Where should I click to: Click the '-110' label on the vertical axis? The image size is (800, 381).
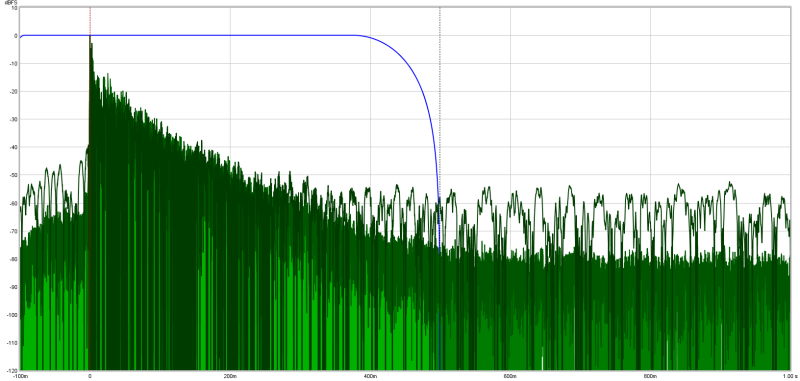click(x=11, y=343)
